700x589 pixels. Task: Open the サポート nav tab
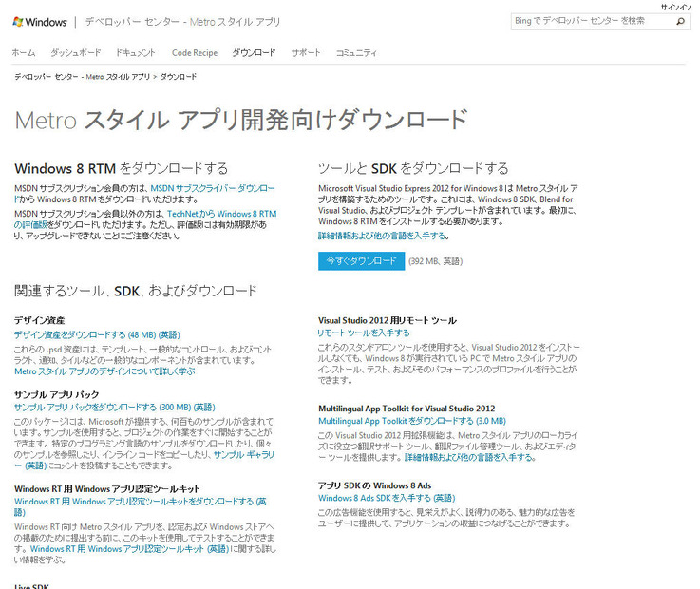click(x=306, y=52)
